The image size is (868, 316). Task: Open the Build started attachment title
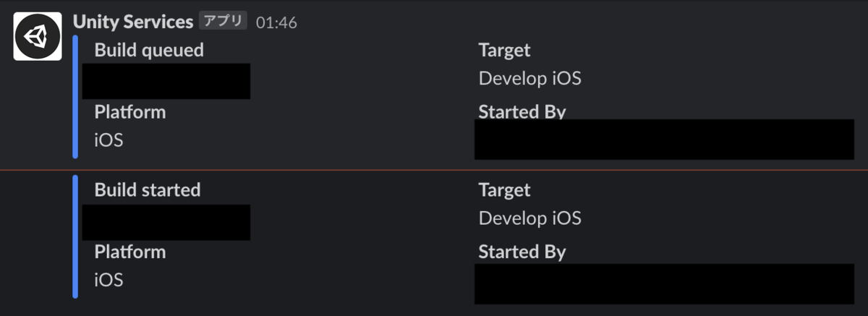(148, 189)
